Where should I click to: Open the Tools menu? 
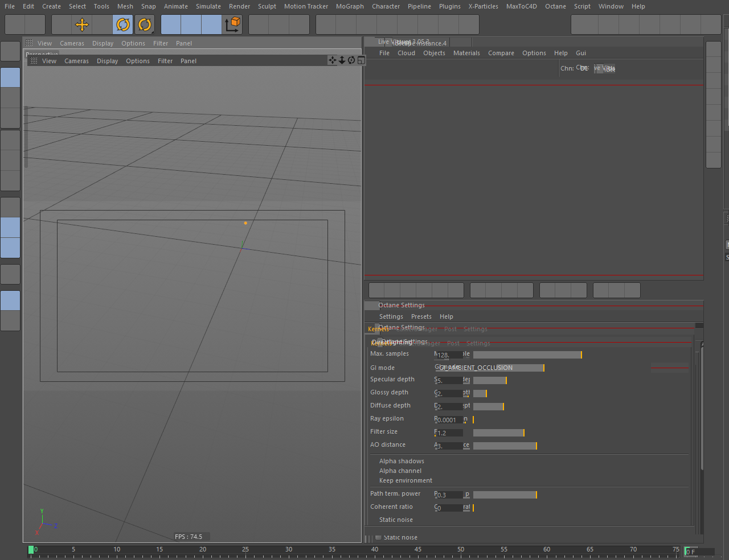[101, 6]
